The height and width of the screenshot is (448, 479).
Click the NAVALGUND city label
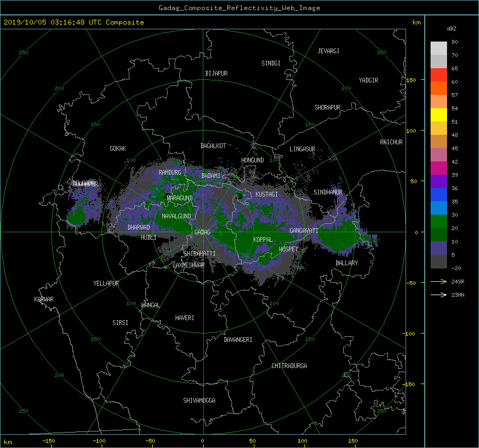pos(176,216)
